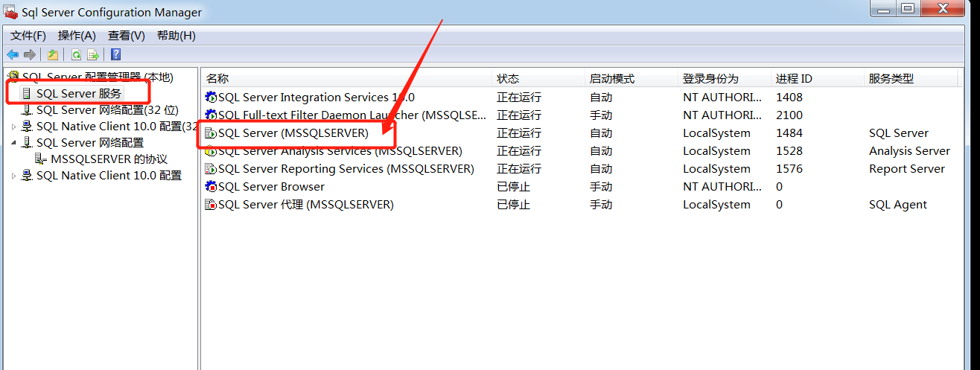This screenshot has width=980, height=370.
Task: Click process ID 1484 cell
Action: click(789, 133)
